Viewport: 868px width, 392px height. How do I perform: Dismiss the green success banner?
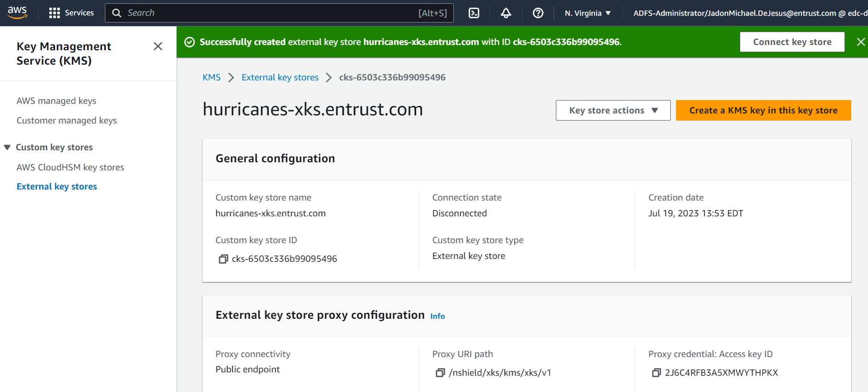point(861,42)
